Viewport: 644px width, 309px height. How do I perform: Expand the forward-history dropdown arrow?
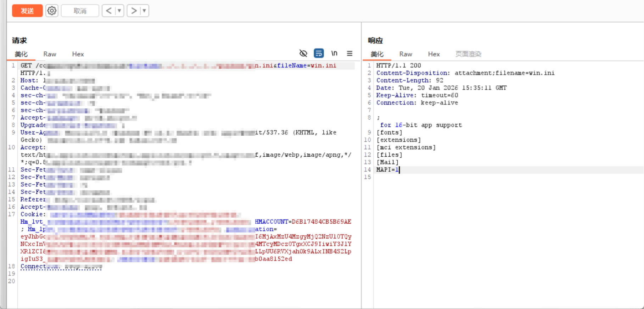coord(144,11)
